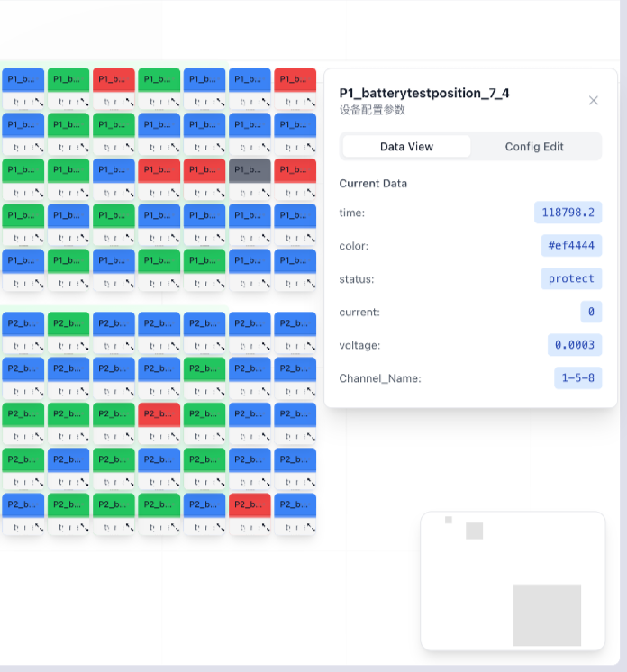Click the panel title P1_batterytestposition_7_4
Image resolution: width=627 pixels, height=672 pixels.
click(x=424, y=93)
